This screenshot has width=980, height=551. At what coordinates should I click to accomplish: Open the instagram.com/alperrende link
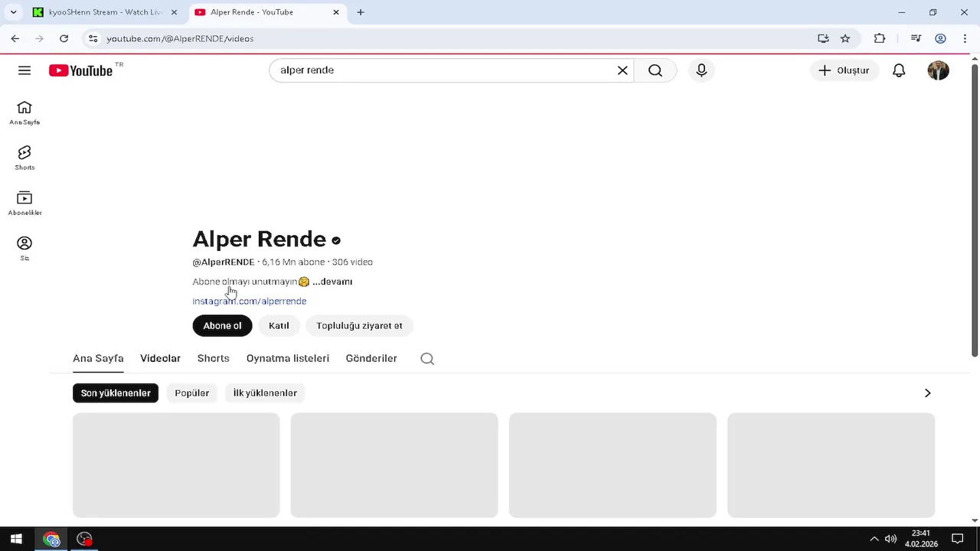(250, 301)
